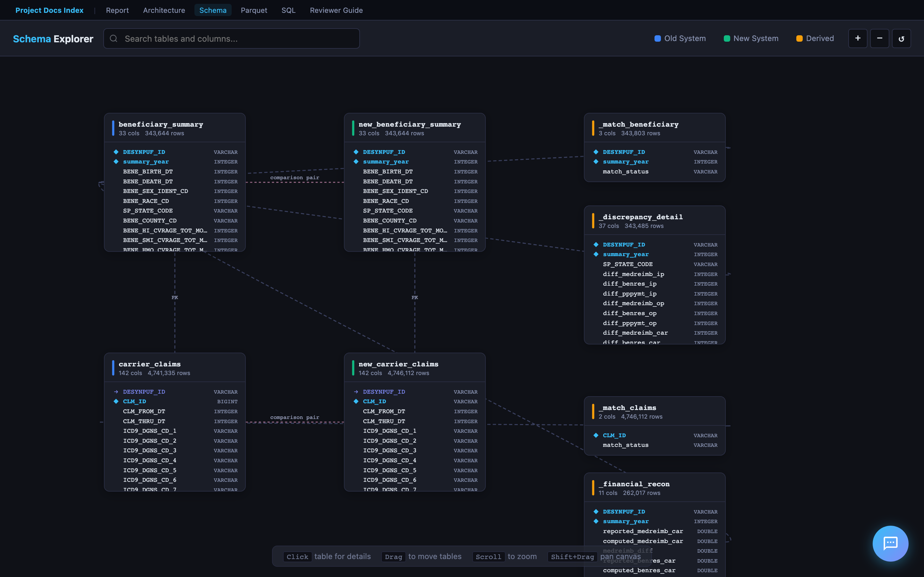Zoom out using the minus icon
924x577 pixels.
tap(879, 38)
